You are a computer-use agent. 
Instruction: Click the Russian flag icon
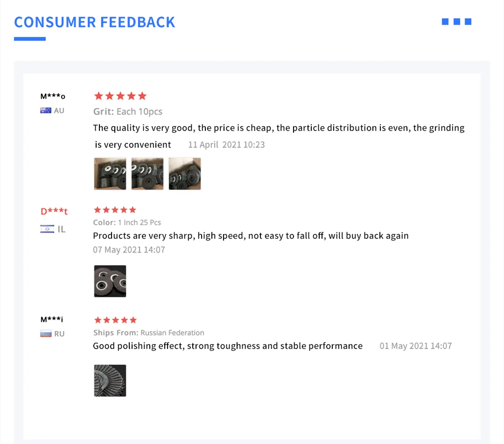(46, 334)
